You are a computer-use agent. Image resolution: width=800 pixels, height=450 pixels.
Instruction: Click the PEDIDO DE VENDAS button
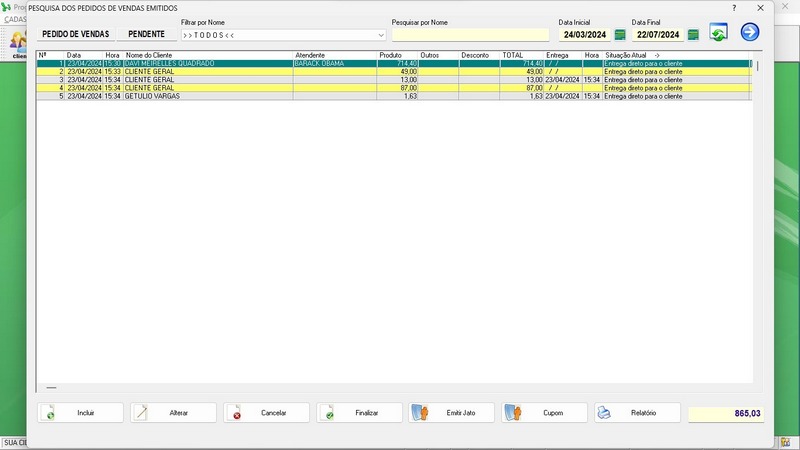click(75, 34)
